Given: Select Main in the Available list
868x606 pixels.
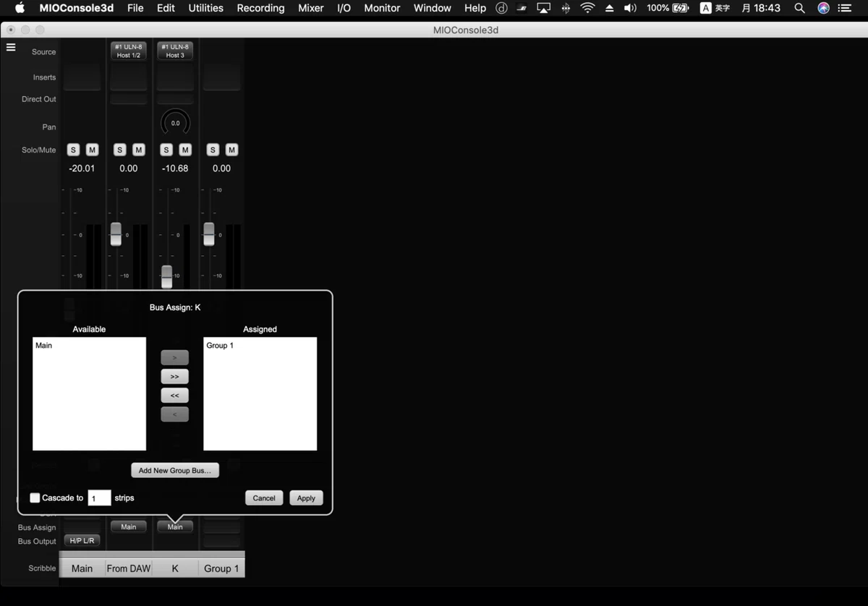Looking at the screenshot, I should tap(44, 346).
